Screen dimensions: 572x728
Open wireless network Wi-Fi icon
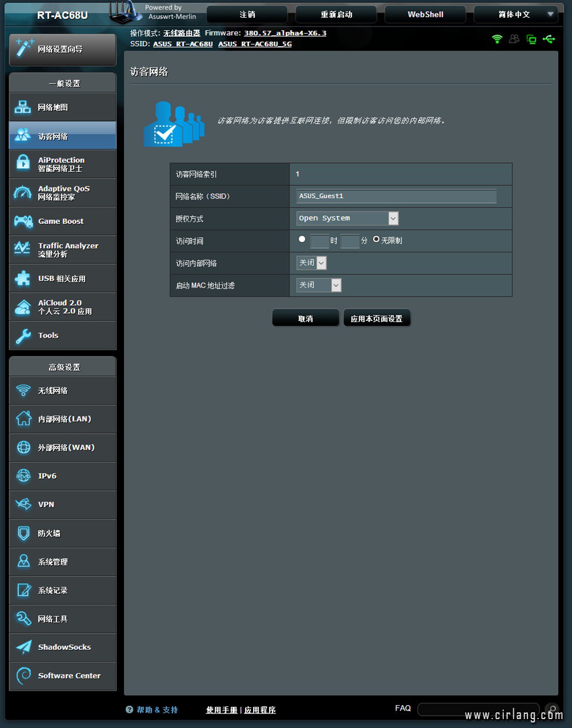point(23,390)
